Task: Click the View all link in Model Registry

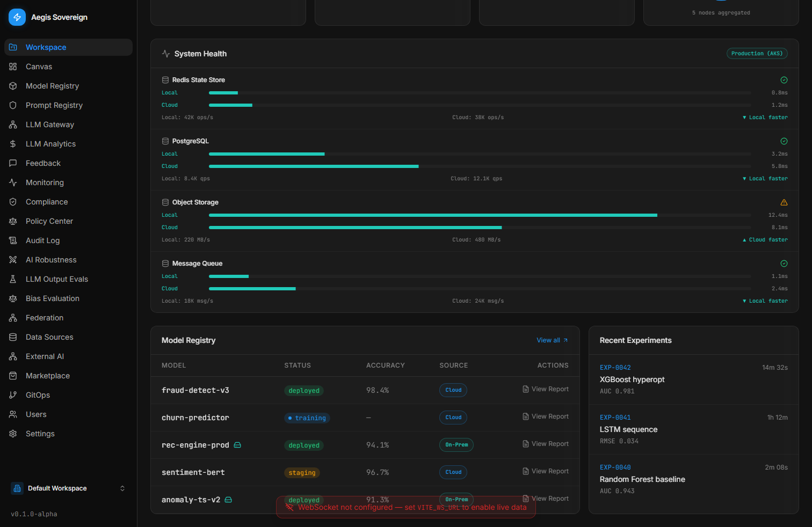Action: click(x=552, y=340)
